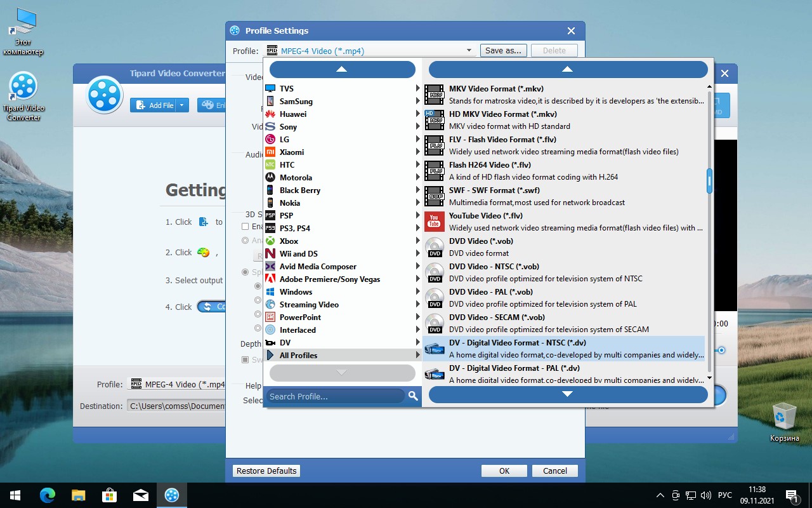Expand the Xbox submenu arrow
The image size is (812, 508).
[x=418, y=241]
